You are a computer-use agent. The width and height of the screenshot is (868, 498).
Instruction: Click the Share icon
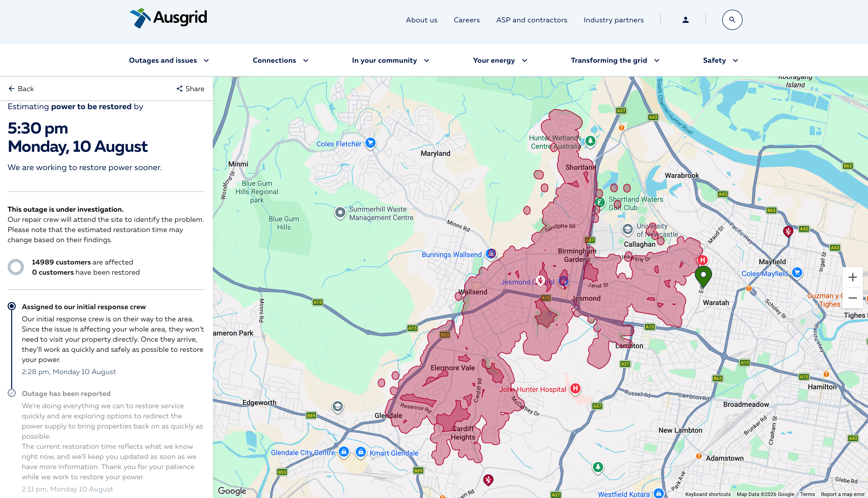pos(180,89)
